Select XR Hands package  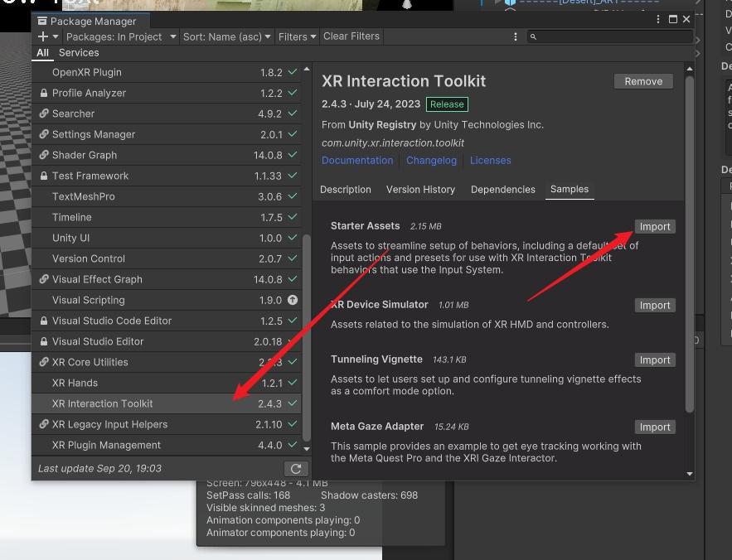(x=167, y=383)
